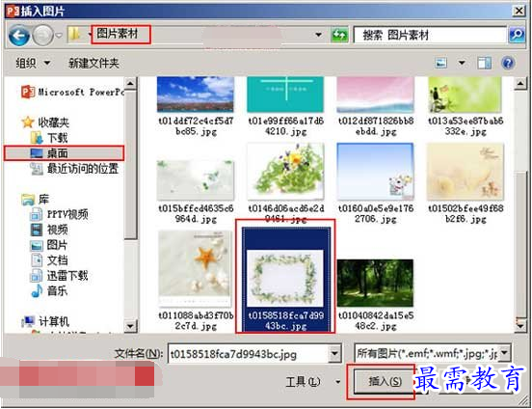Close the 插入图片 dialog
The image size is (532, 409).
[x=519, y=12]
